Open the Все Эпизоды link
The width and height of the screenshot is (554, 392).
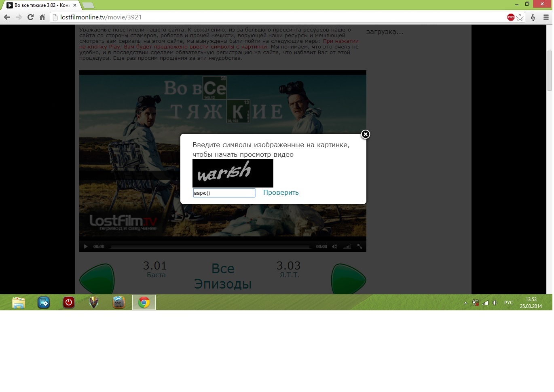pyautogui.click(x=223, y=276)
